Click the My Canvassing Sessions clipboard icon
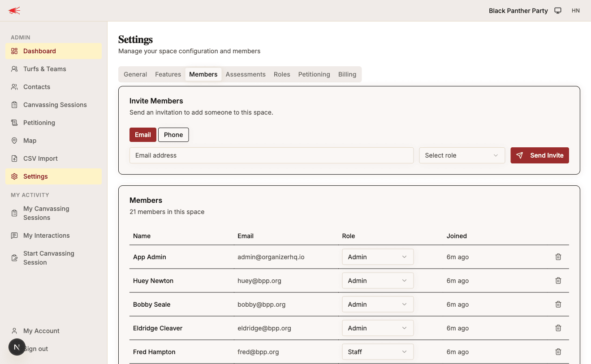The image size is (591, 364). coord(14,213)
